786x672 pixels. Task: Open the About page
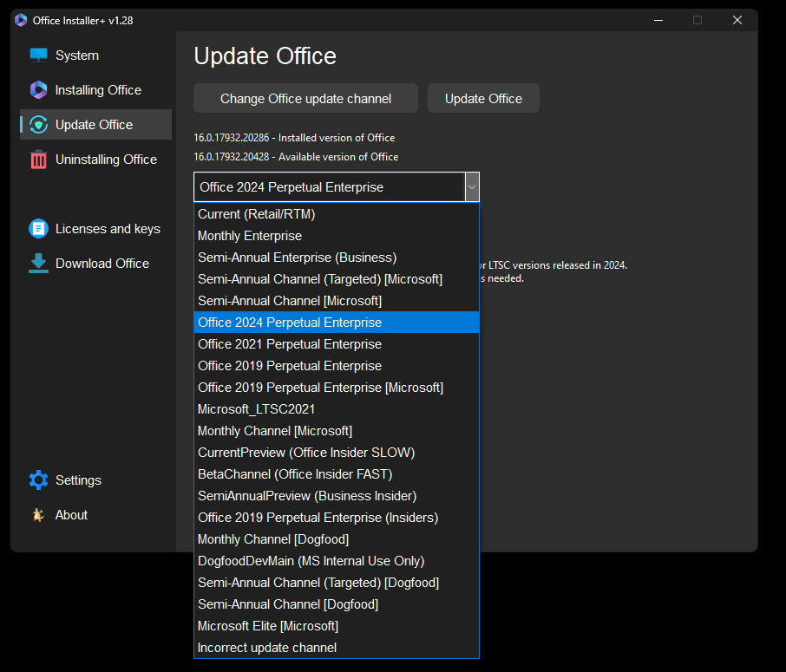coord(71,515)
